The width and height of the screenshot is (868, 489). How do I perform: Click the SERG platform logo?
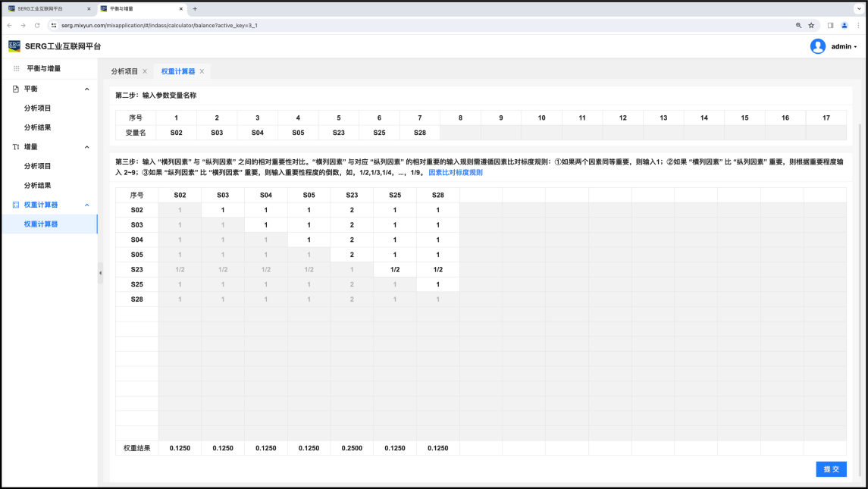pos(14,46)
